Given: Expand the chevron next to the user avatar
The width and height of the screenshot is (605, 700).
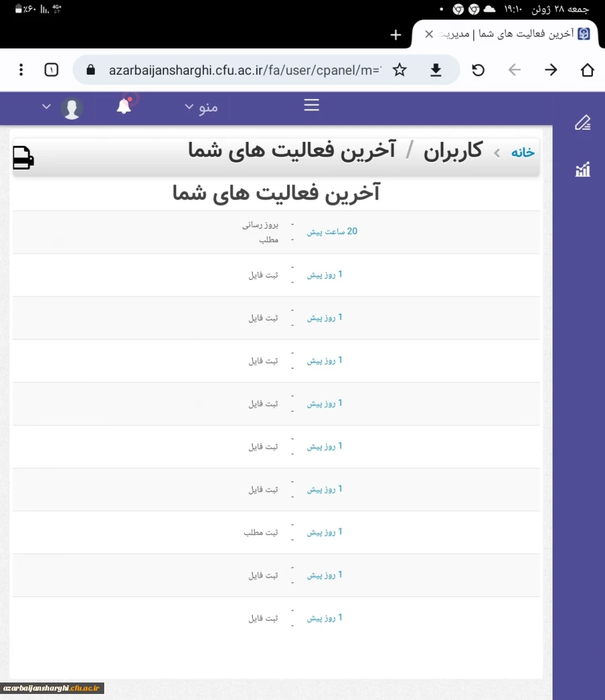Looking at the screenshot, I should pyautogui.click(x=46, y=106).
